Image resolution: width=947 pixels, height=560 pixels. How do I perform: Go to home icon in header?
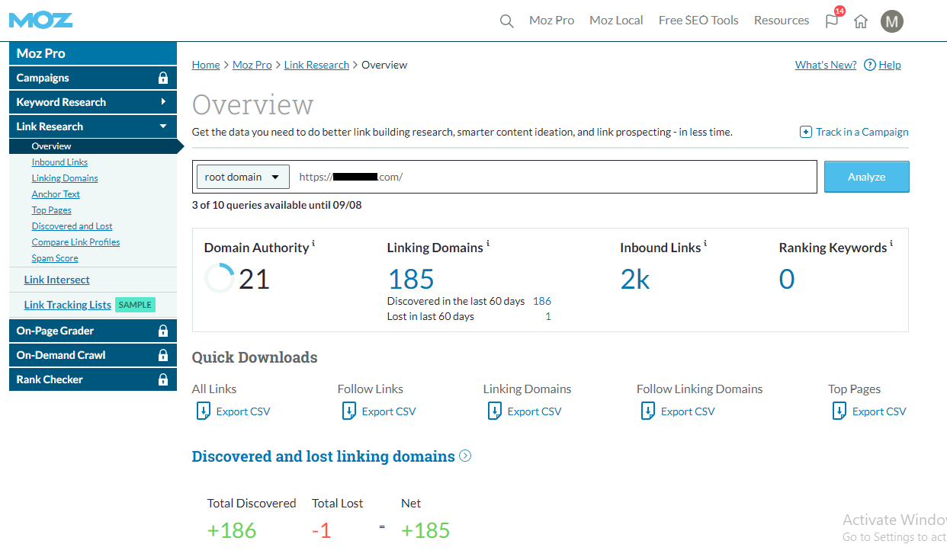point(861,21)
